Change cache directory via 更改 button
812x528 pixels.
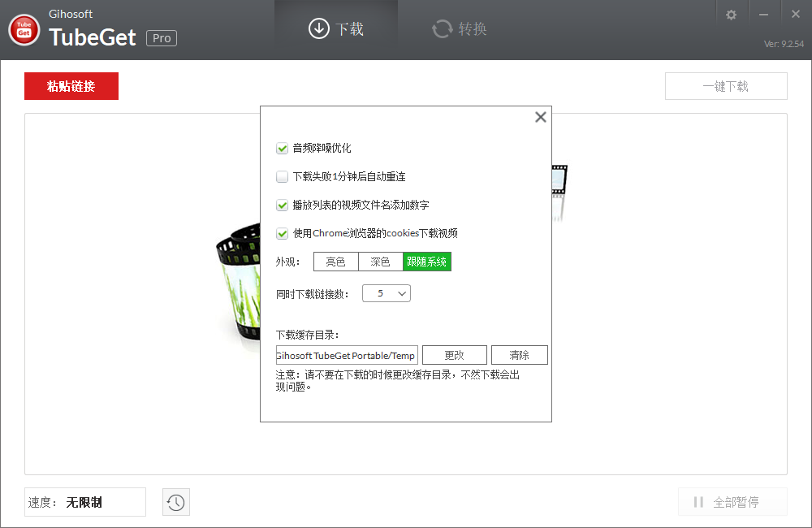tap(454, 354)
